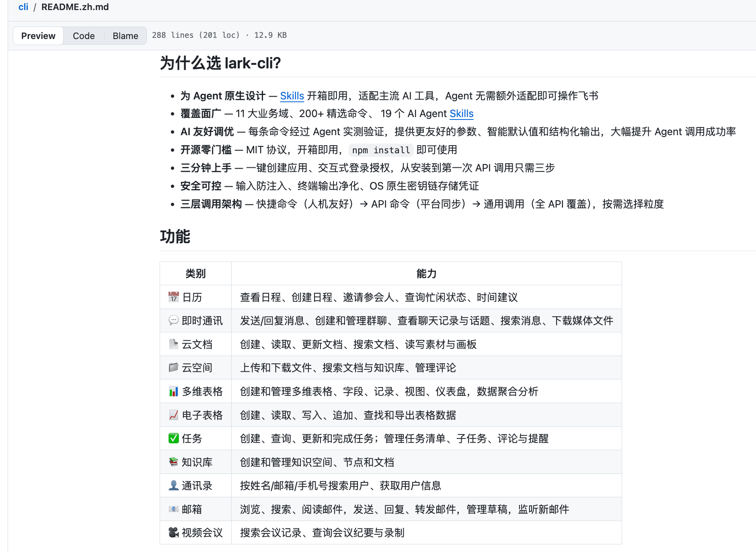
Task: Open the cli breadcrumb link
Action: (23, 7)
